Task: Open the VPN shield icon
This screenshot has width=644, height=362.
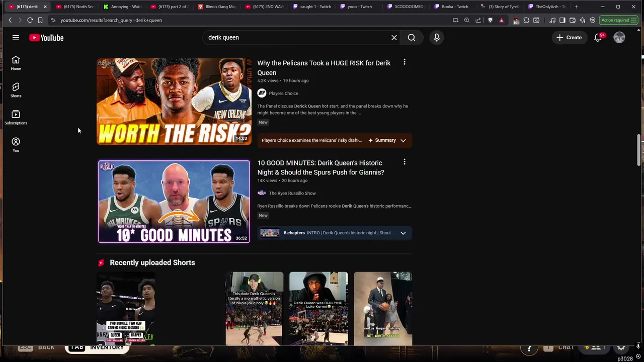Action: coord(593,20)
